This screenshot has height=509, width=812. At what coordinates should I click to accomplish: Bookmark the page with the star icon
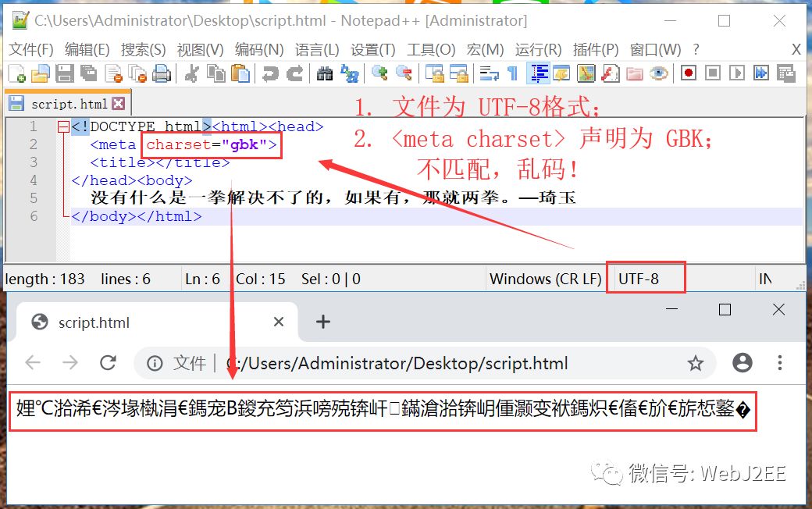coord(696,363)
